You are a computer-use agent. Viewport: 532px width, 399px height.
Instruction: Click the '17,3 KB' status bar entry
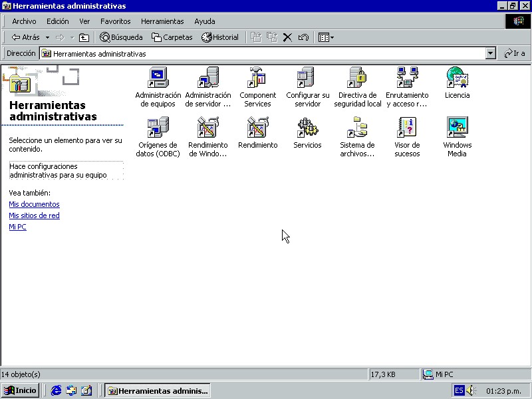383,374
